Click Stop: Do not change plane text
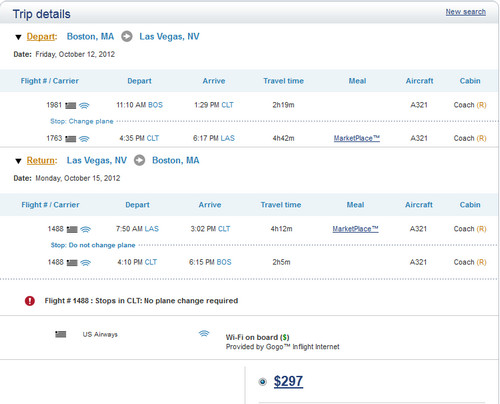 pos(93,245)
